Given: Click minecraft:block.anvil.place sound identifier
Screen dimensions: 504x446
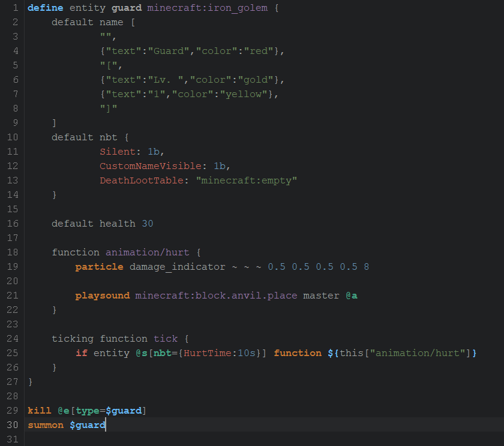Looking at the screenshot, I should tap(216, 296).
